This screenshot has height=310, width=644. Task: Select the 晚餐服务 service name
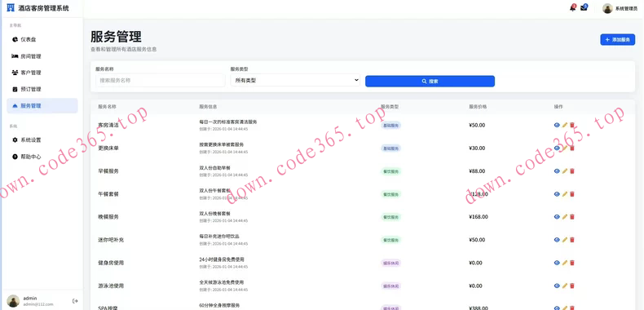(108, 217)
